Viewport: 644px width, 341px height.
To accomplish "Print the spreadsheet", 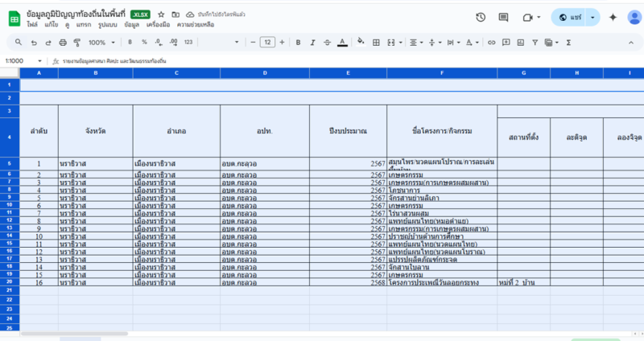I will pyautogui.click(x=63, y=43).
